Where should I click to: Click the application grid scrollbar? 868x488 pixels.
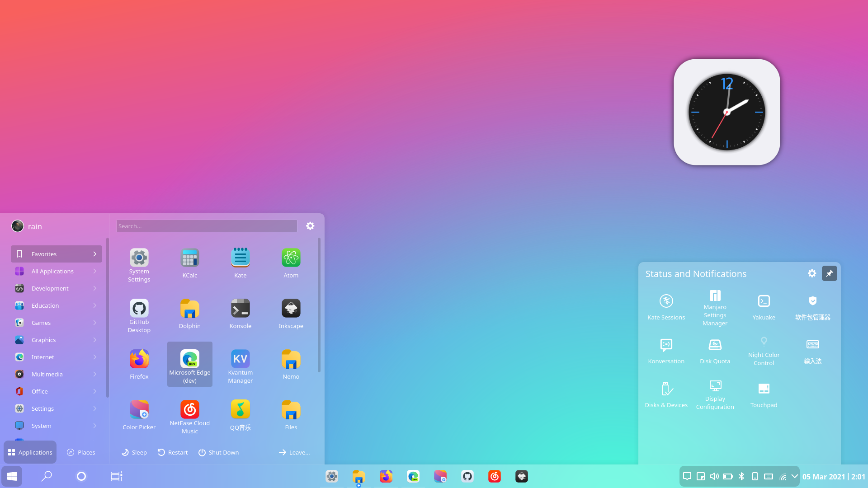[319, 305]
